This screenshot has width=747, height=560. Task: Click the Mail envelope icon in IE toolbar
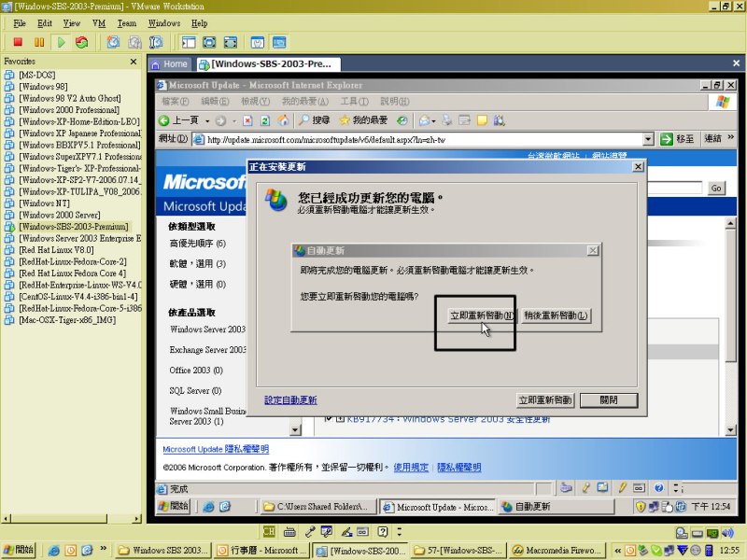tap(424, 120)
